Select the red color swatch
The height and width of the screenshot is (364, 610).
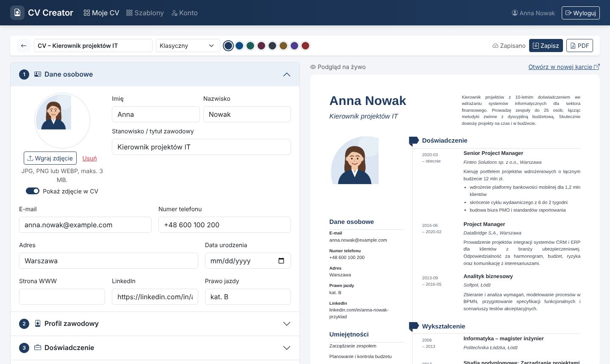click(305, 46)
